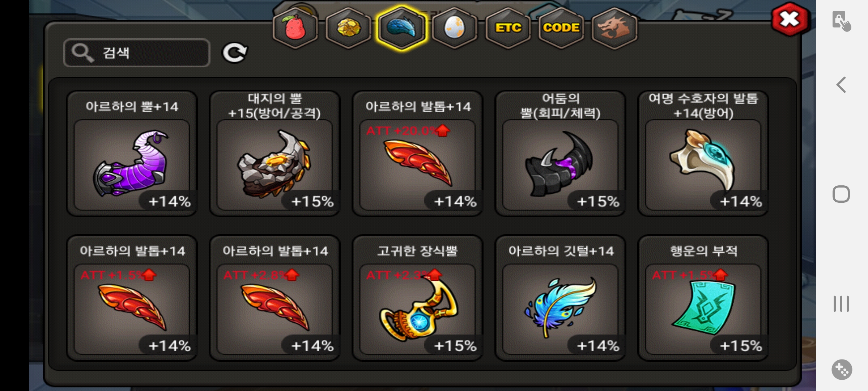
Task: Open the dragon head category tab
Action: click(614, 28)
